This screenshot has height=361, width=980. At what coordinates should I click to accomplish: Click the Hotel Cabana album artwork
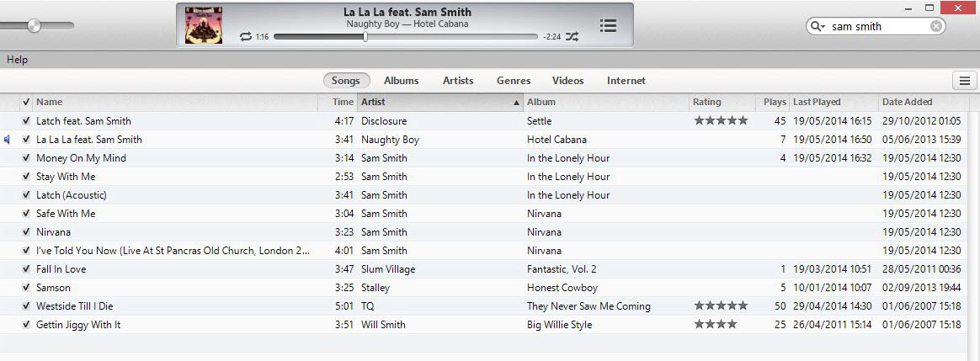coord(204,25)
